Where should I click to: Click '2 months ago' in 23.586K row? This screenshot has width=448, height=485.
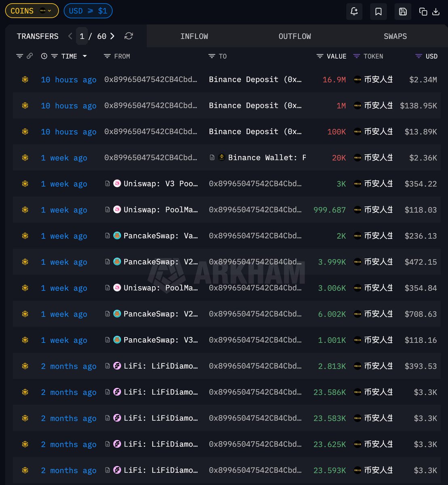pos(69,392)
